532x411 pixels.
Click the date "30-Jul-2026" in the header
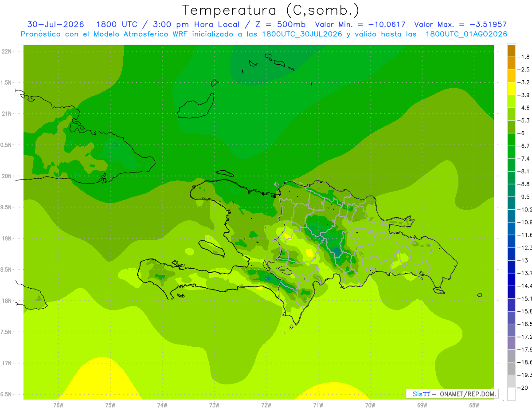[55, 24]
